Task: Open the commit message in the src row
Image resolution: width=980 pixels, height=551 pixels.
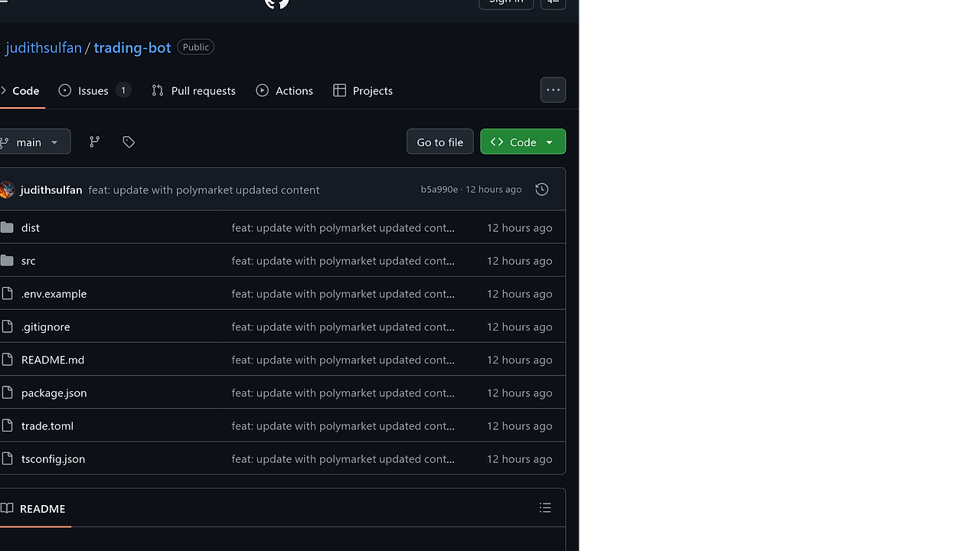Action: (x=343, y=260)
